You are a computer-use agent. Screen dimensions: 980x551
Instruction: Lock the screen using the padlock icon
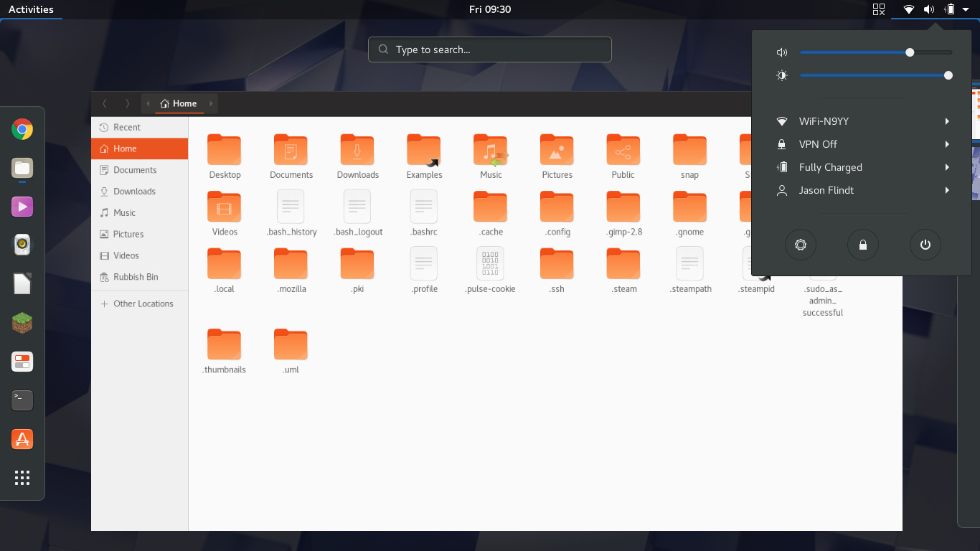click(x=863, y=245)
